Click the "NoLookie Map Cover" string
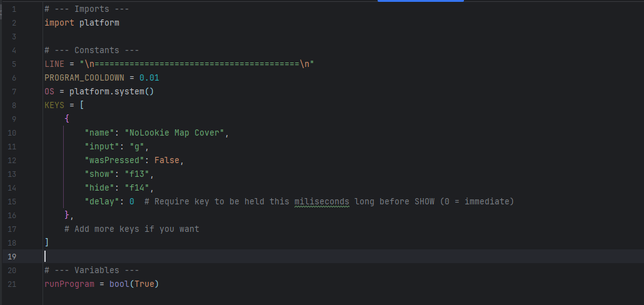The height and width of the screenshot is (305, 644). click(x=176, y=132)
